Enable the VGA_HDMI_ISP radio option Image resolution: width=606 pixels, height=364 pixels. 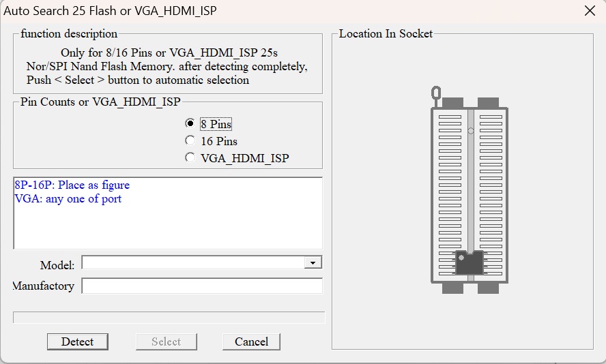point(190,157)
